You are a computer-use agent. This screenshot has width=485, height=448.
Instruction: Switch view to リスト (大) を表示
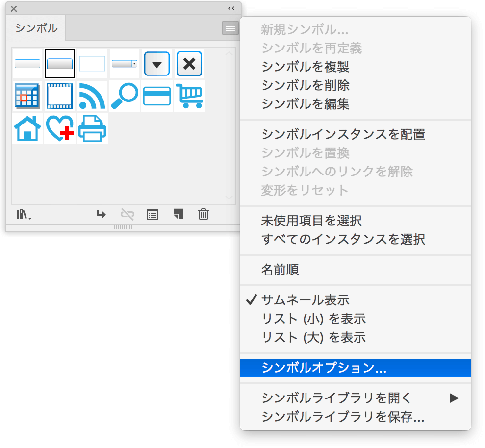(356, 337)
